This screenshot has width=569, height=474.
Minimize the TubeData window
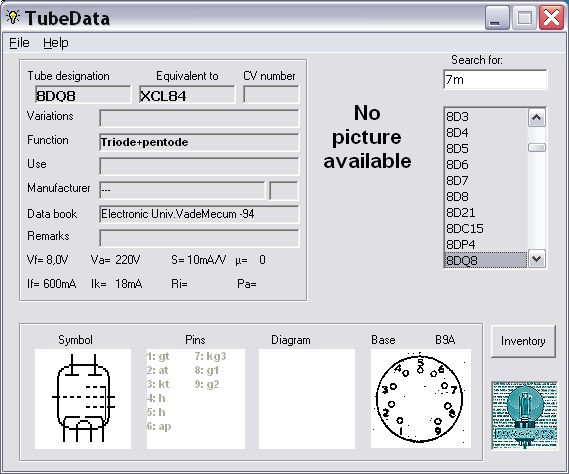pos(497,18)
